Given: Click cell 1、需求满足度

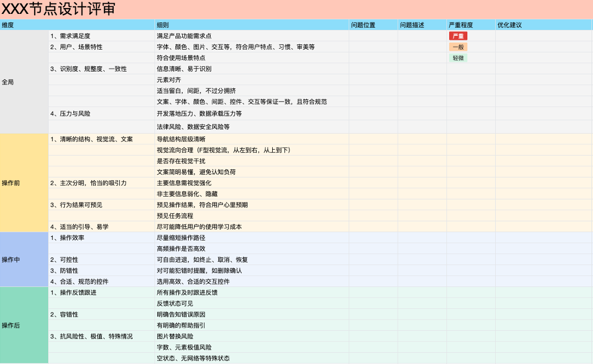Looking at the screenshot, I should (x=102, y=36).
